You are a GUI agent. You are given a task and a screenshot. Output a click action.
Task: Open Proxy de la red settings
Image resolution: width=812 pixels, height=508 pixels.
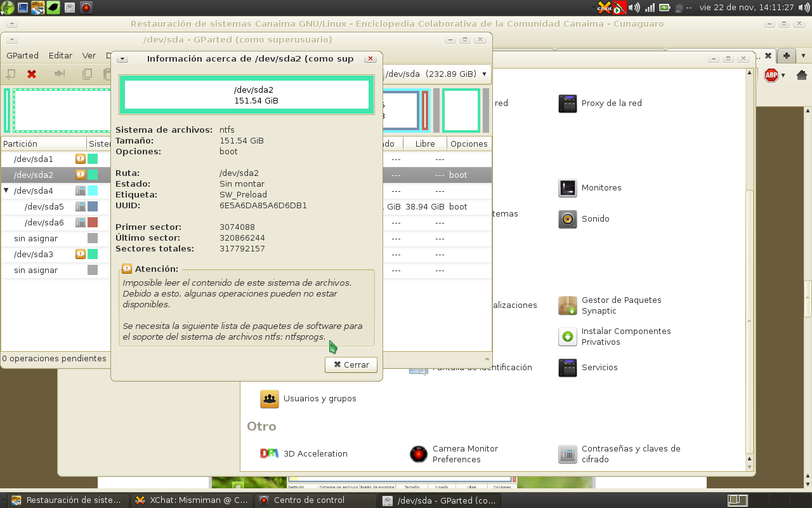[599, 104]
